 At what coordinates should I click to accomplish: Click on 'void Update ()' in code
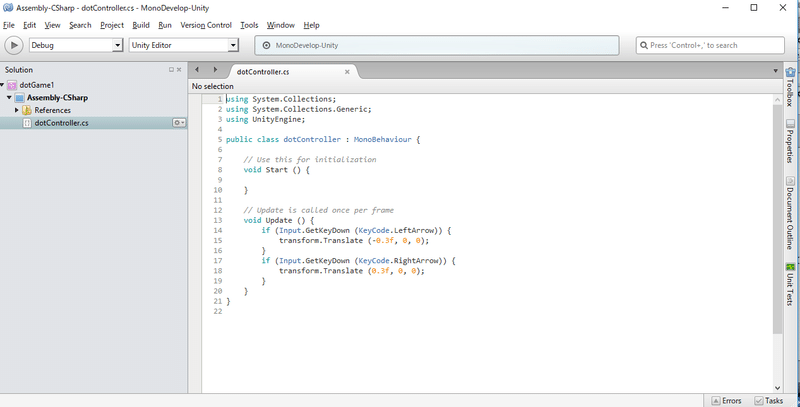pos(274,220)
